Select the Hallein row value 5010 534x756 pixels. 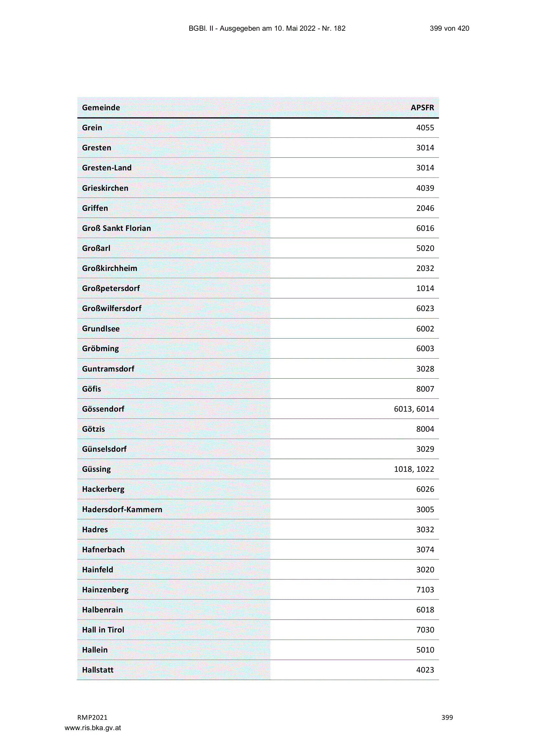coord(425,650)
